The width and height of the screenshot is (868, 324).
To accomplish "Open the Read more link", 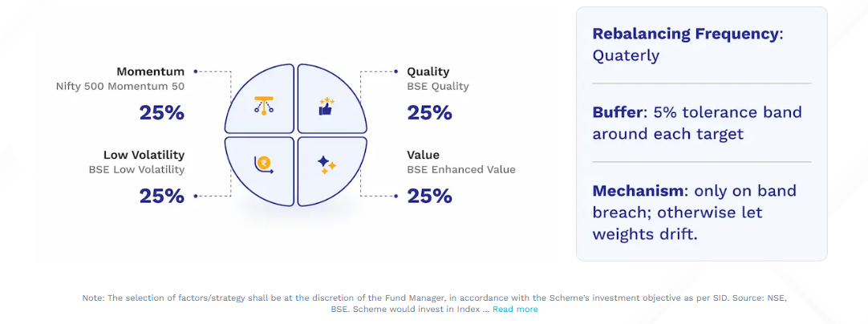I will pos(515,309).
